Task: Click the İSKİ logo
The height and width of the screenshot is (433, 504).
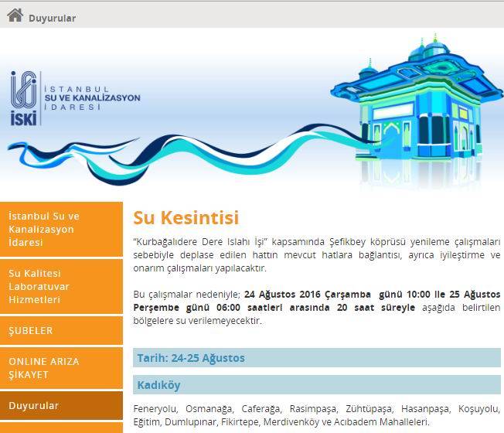Action: click(24, 98)
